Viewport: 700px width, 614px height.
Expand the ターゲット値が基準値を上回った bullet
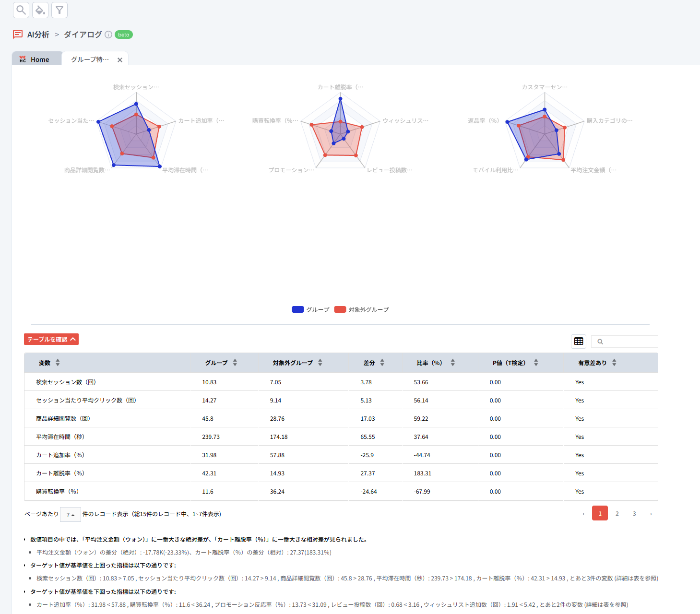[x=25, y=566]
